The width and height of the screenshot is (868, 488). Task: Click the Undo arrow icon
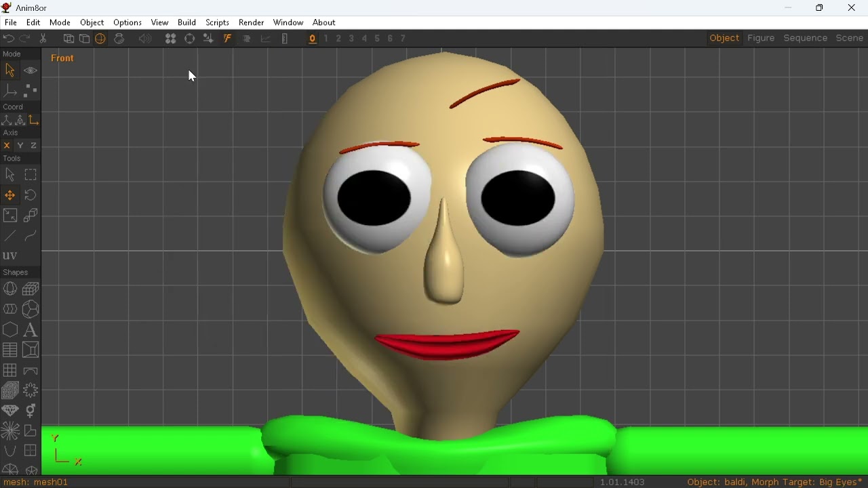click(x=9, y=39)
